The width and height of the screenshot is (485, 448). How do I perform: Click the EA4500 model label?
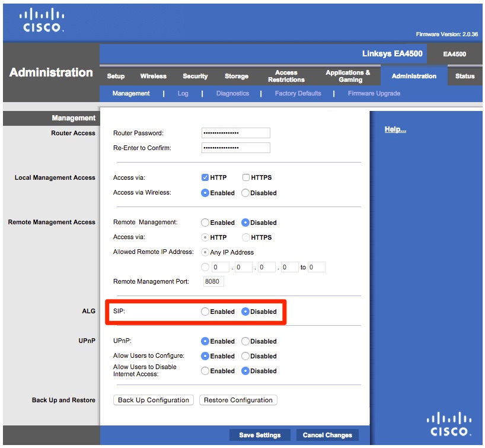(454, 54)
